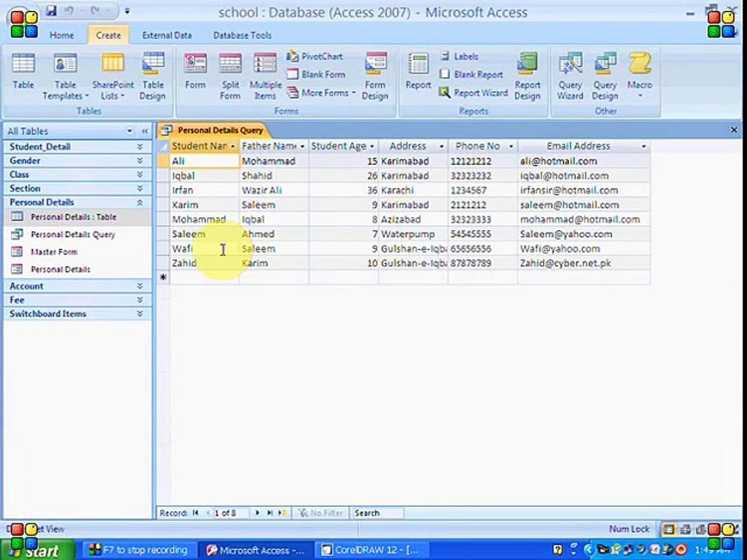Open the Database Tools tab
Image resolution: width=747 pixels, height=560 pixels.
point(243,35)
